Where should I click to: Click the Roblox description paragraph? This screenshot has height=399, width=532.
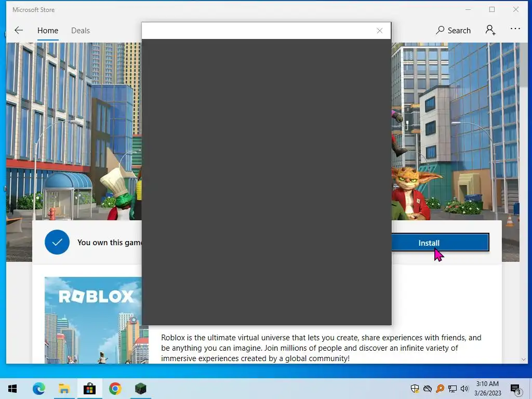coord(321,348)
